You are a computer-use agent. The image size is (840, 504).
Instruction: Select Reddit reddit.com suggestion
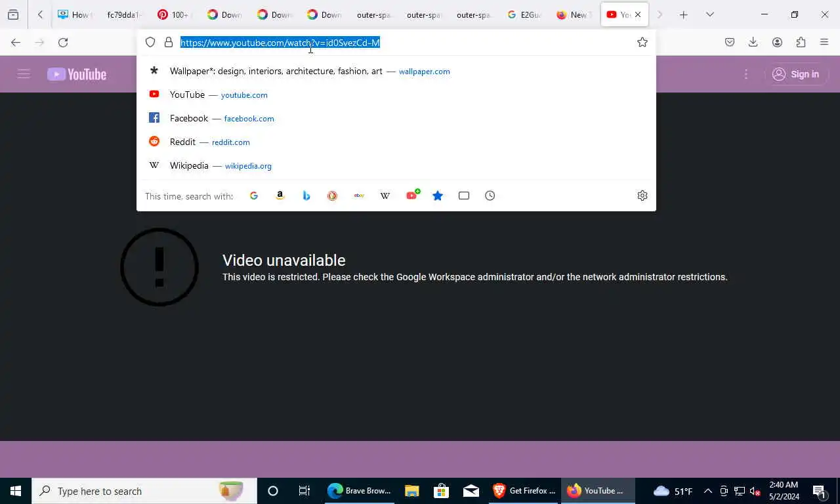396,142
